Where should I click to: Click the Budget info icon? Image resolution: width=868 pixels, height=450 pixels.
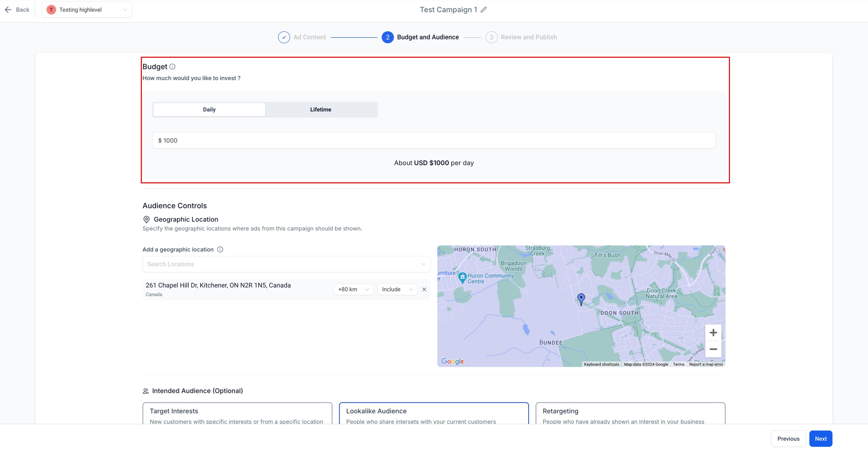pos(172,67)
